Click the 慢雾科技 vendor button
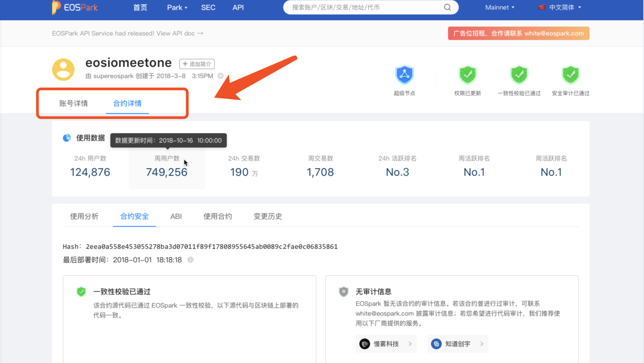644x363 pixels. pyautogui.click(x=386, y=344)
